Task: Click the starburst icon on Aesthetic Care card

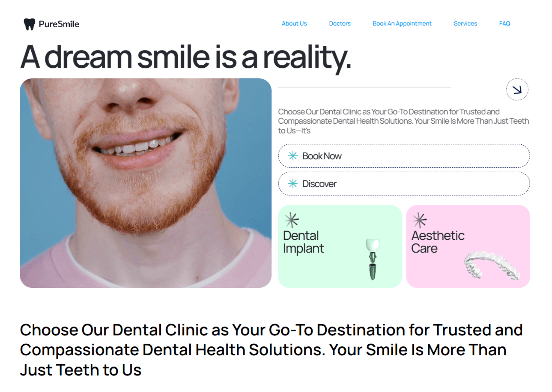Action: (420, 220)
